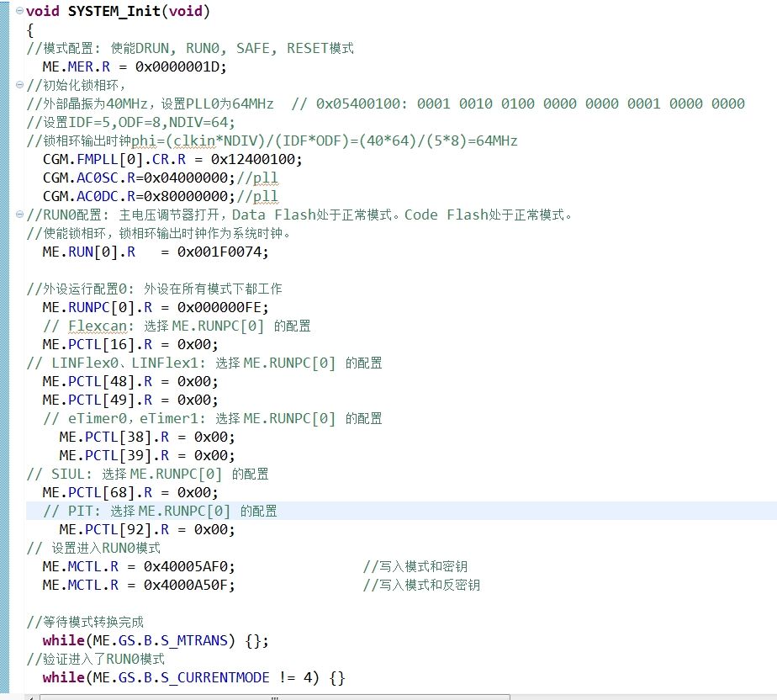Click the while loop checking S_CURRENTMODE
Screen dimensions: 777x700
(193, 677)
